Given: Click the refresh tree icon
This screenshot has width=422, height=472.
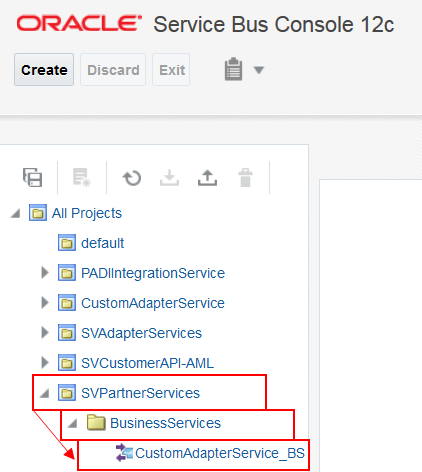Looking at the screenshot, I should coord(132,178).
